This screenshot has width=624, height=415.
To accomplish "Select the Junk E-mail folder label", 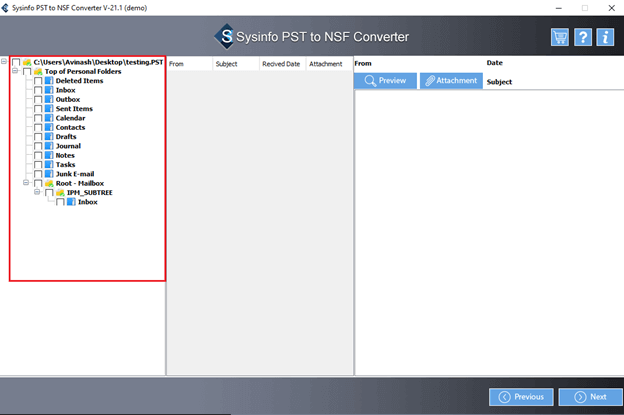I will point(75,174).
